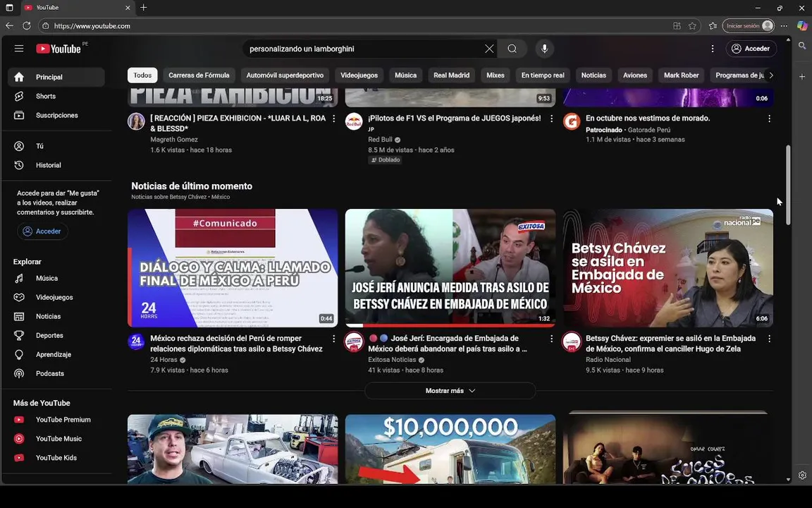The height and width of the screenshot is (508, 812).
Task: Play the $10,000,000 RV thumbnail
Action: (450, 449)
